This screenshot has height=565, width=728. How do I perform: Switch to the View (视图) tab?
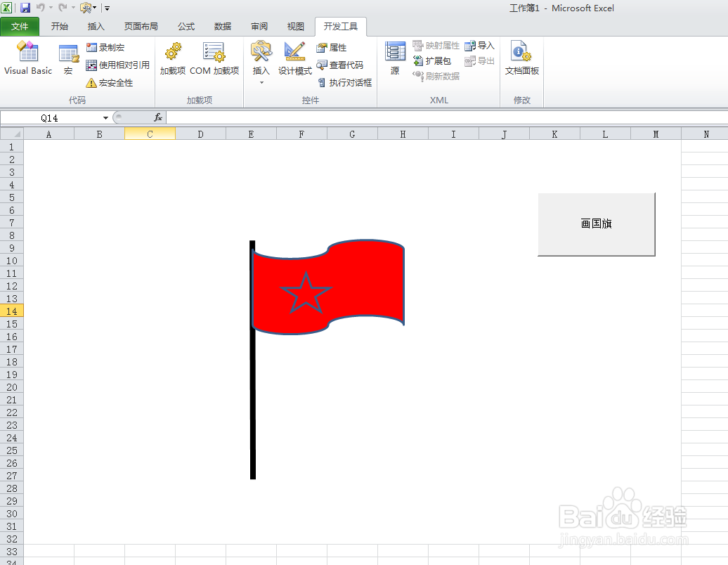(295, 27)
